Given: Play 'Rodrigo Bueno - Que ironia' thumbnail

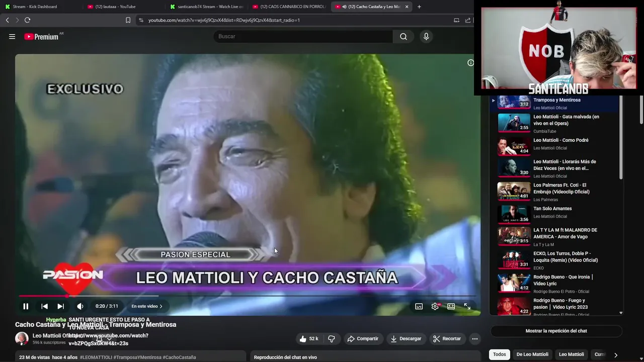Looking at the screenshot, I should coord(514,283).
